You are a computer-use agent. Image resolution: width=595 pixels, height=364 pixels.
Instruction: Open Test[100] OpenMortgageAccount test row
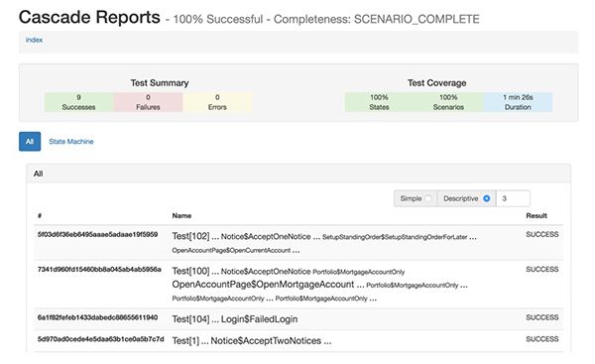click(298, 285)
